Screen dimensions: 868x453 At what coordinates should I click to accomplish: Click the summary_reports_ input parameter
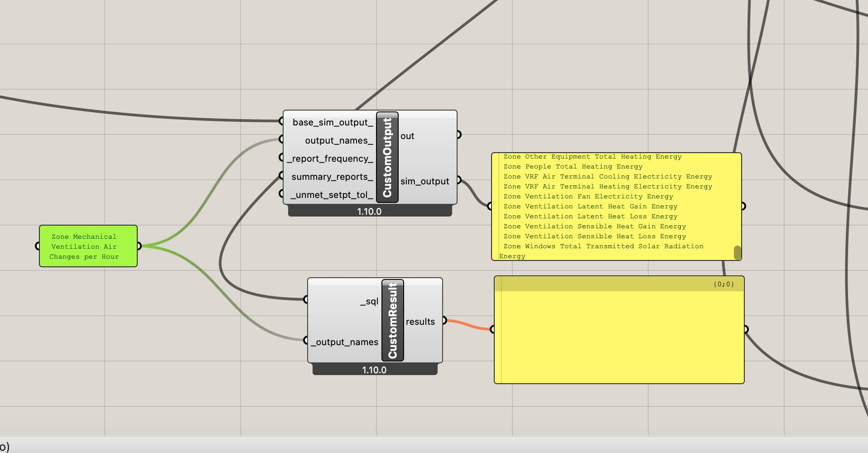coord(332,177)
